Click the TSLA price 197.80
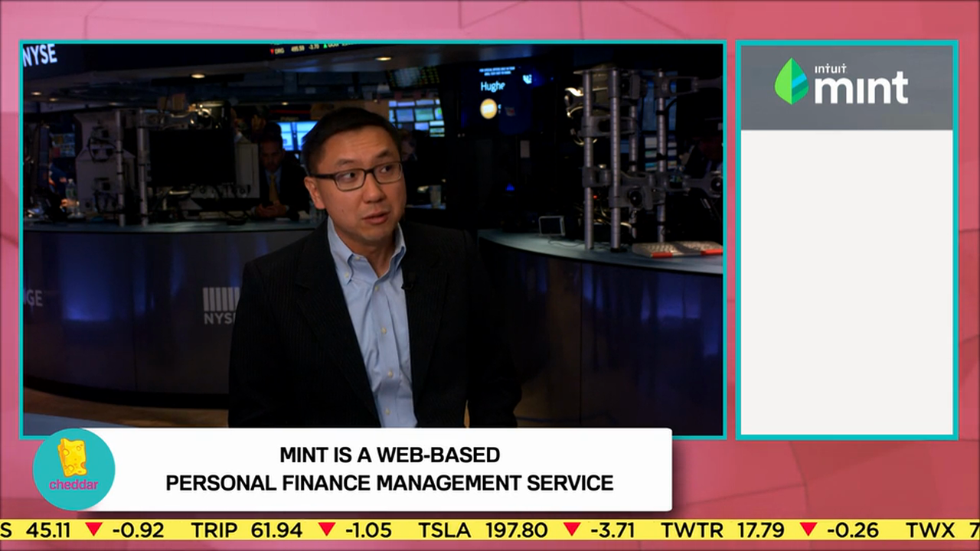 tap(516, 530)
